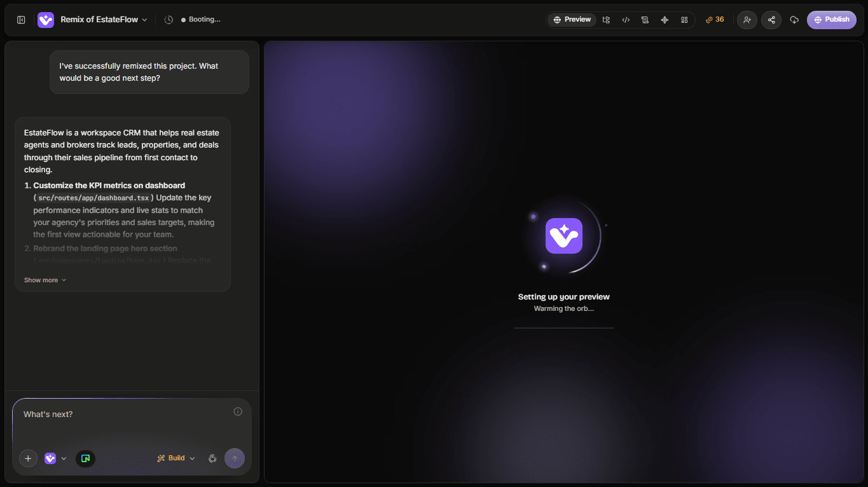
Task: Start voice input with microphone icon
Action: pyautogui.click(x=213, y=458)
